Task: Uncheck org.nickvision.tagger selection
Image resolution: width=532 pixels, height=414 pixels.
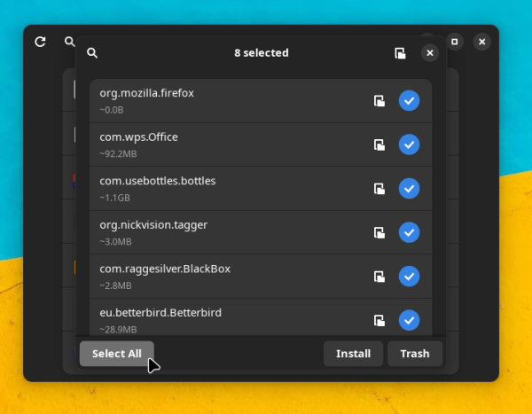Action: (x=409, y=232)
